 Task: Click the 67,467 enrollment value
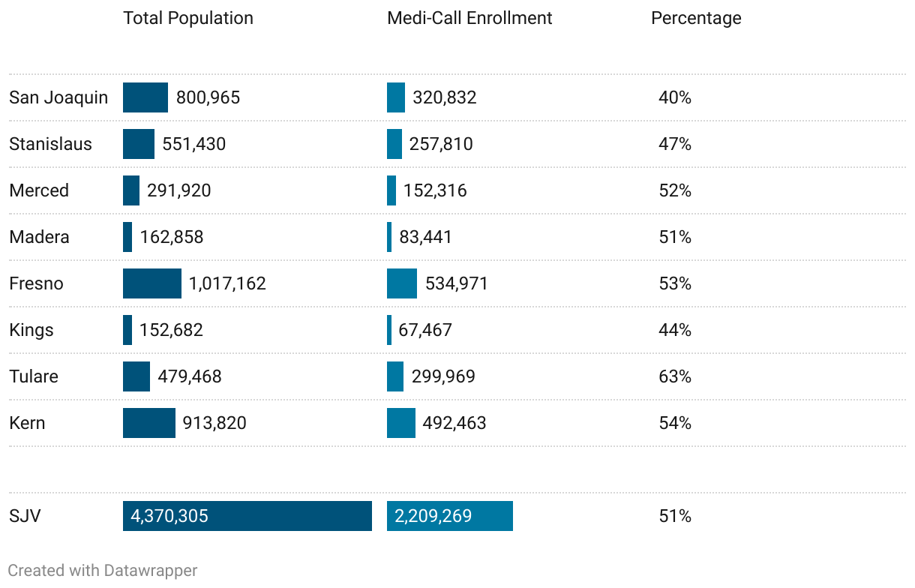pyautogui.click(x=425, y=330)
